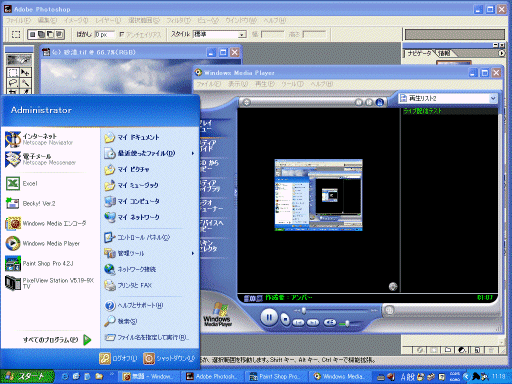Open the Navigator palette options arrow
512x384 pixels.
point(501,53)
